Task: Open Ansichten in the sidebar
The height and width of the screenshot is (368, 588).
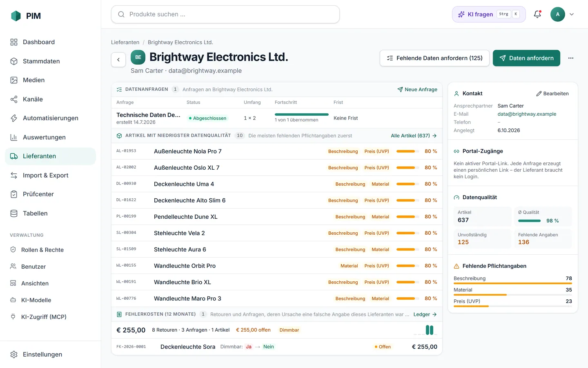Action: tap(51, 283)
